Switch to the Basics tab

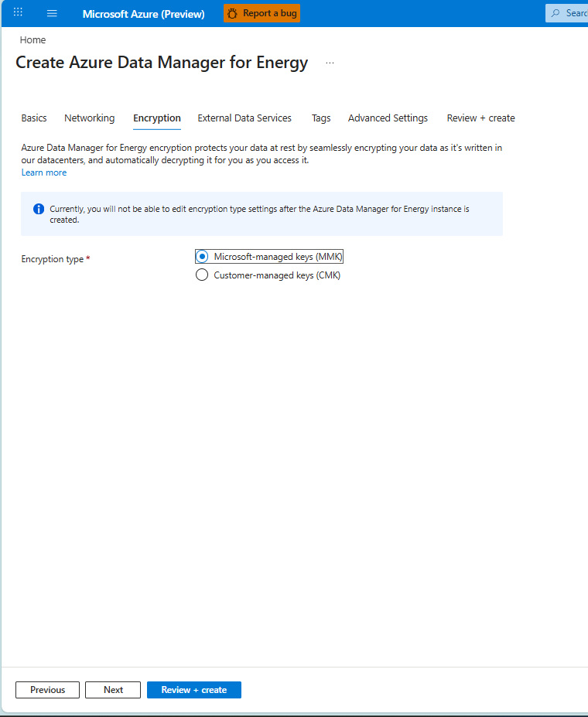pos(34,118)
